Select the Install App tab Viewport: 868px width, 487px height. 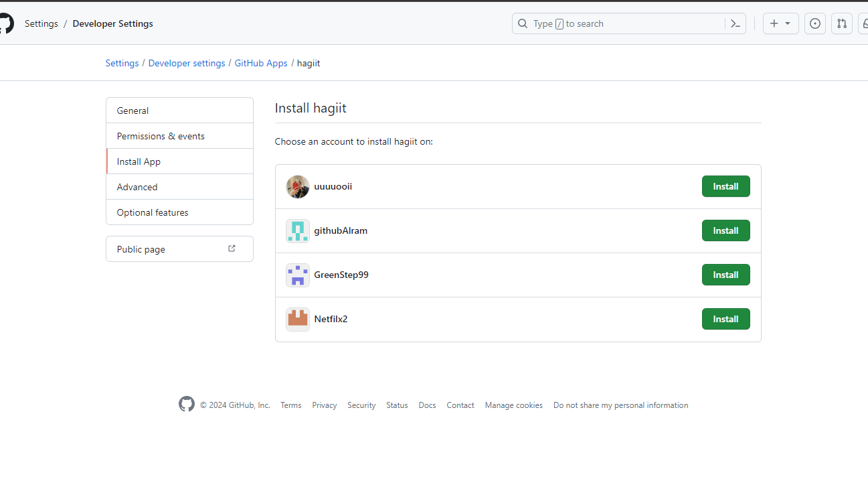(x=179, y=161)
